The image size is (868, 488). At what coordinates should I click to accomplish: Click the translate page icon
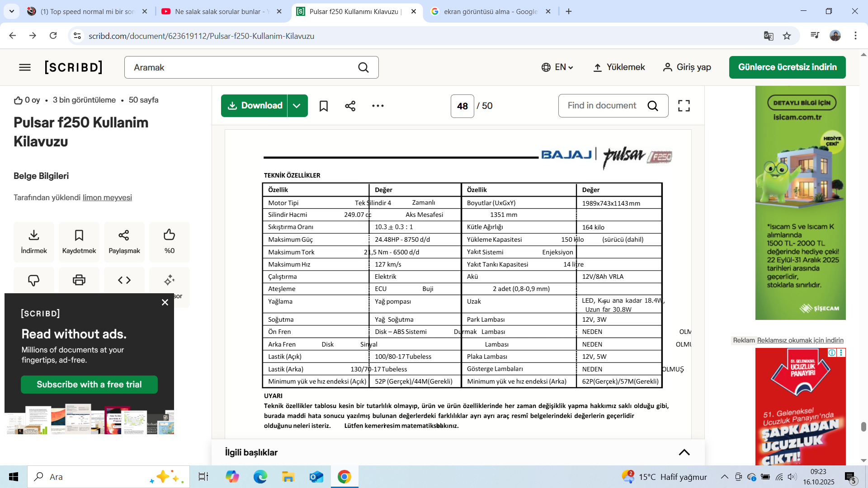coord(768,36)
